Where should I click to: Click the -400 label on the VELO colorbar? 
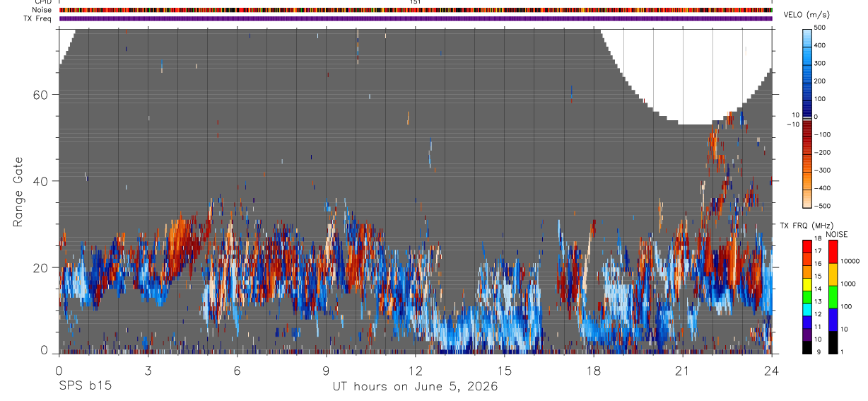click(822, 188)
